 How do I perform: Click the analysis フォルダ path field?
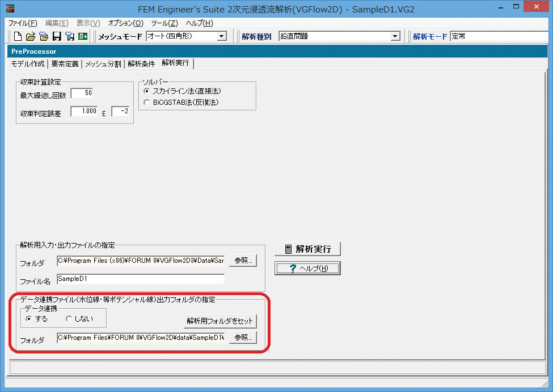pos(141,261)
